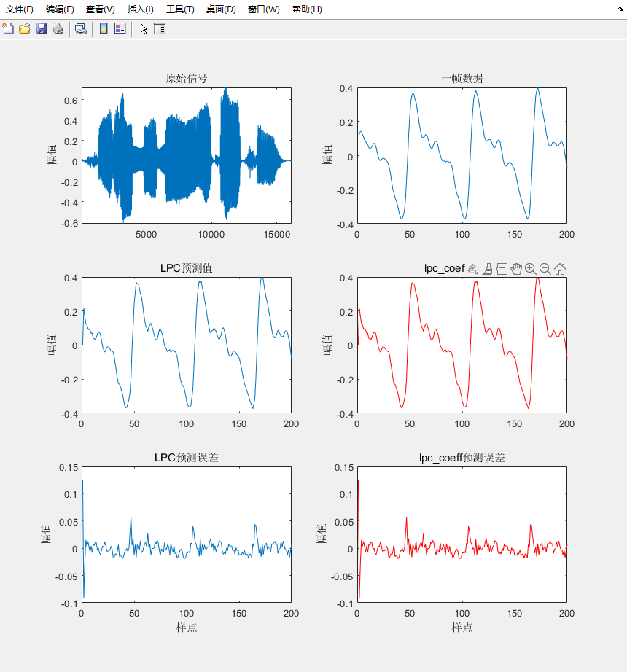Select the brush data tool above the lpc_coef plot
This screenshot has width=627, height=672.
(x=487, y=269)
